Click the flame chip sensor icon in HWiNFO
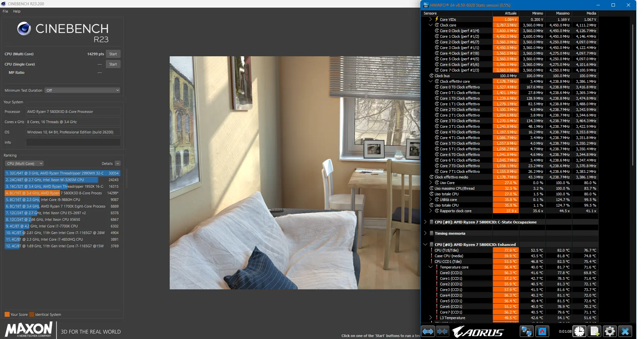This screenshot has height=339, width=644. [542, 331]
